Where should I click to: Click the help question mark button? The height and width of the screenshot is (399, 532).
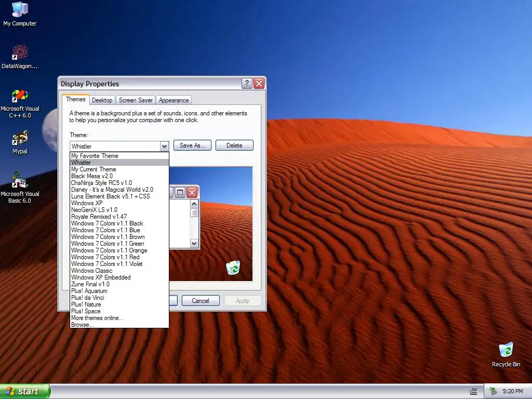[247, 84]
